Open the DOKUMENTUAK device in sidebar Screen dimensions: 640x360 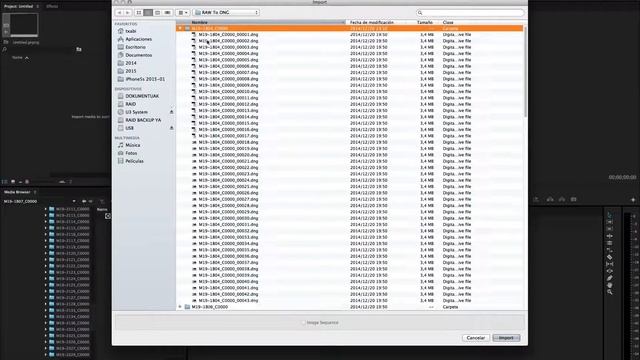click(x=142, y=96)
